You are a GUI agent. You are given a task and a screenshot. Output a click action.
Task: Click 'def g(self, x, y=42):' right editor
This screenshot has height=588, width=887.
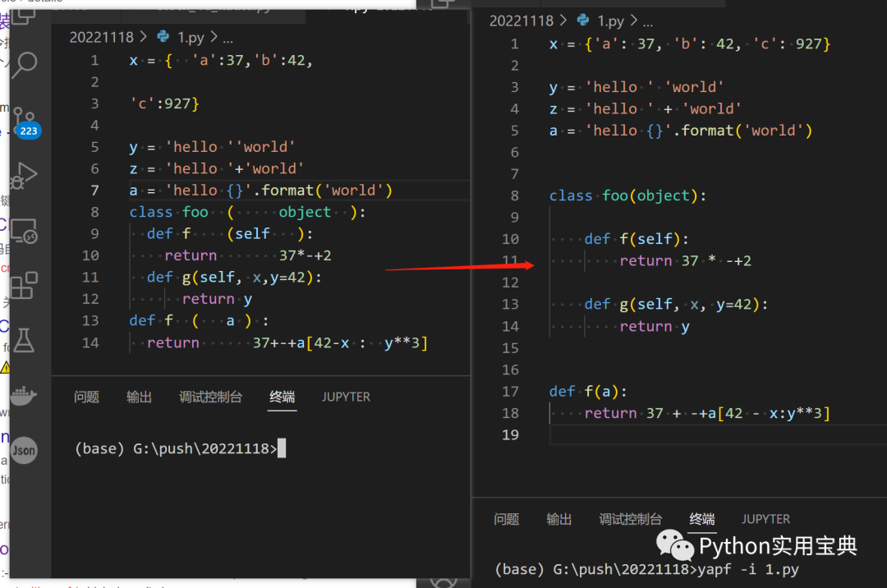676,304
